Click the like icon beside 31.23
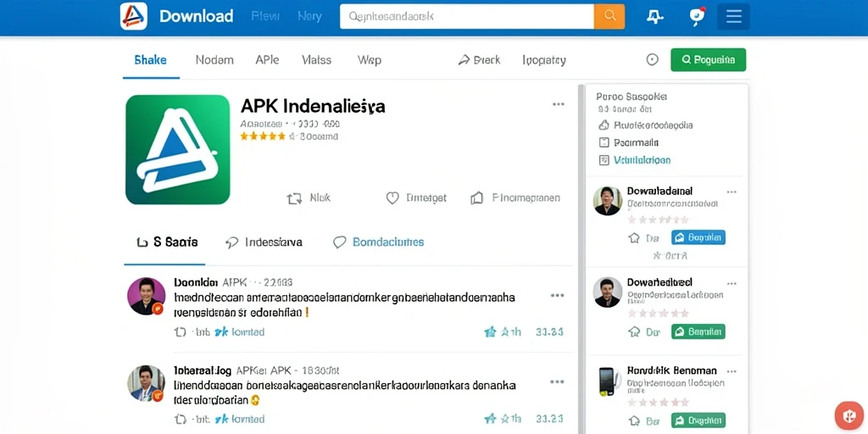Screen dimensions: 868x434 [x=491, y=419]
